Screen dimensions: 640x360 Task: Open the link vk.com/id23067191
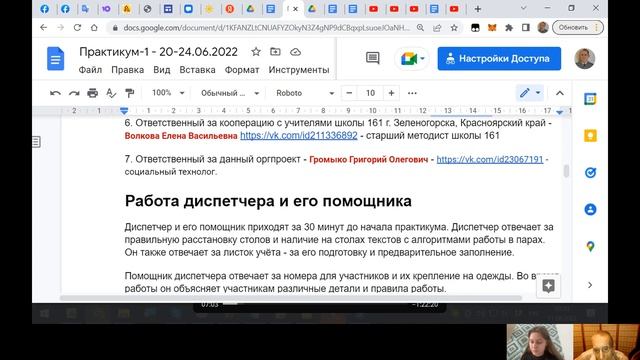pyautogui.click(x=490, y=159)
